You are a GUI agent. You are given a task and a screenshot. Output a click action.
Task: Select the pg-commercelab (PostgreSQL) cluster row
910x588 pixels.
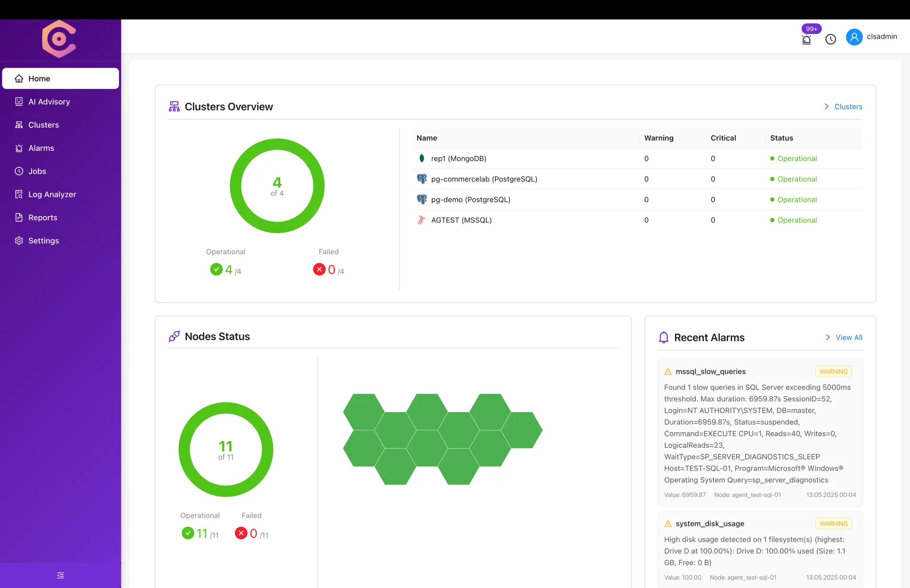pos(484,179)
